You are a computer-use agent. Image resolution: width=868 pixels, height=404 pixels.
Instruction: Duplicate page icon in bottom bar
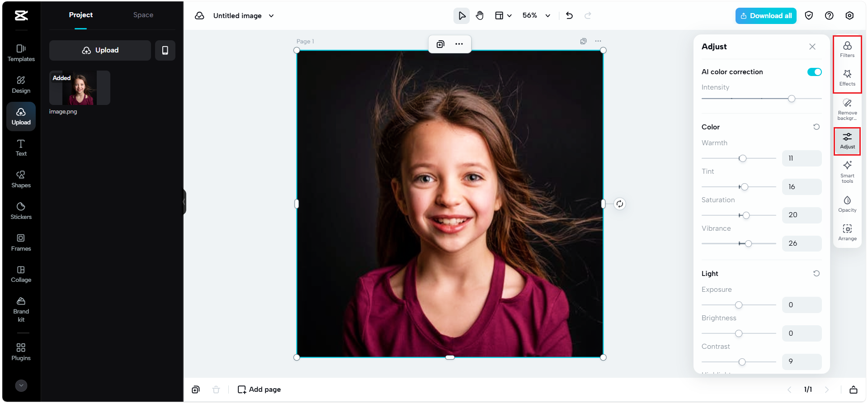[196, 390]
